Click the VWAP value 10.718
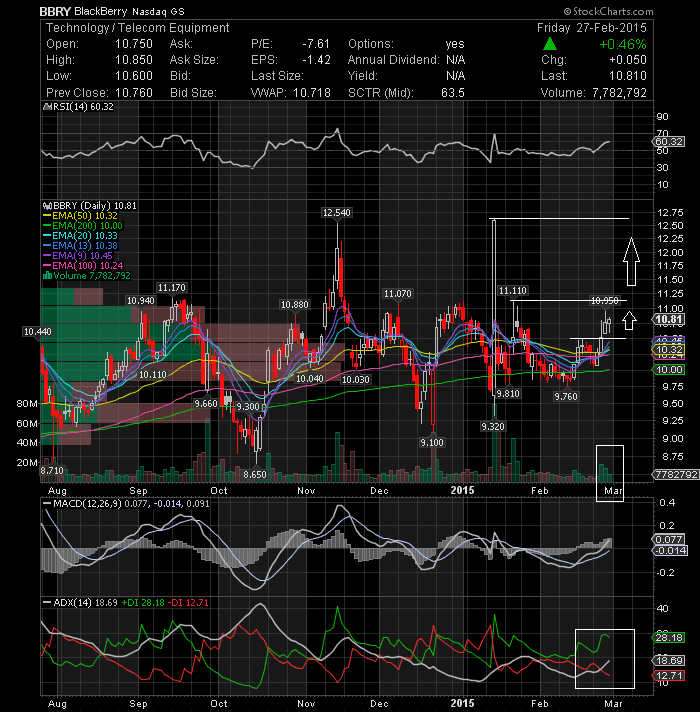Viewport: 700px width, 712px height. (x=311, y=93)
